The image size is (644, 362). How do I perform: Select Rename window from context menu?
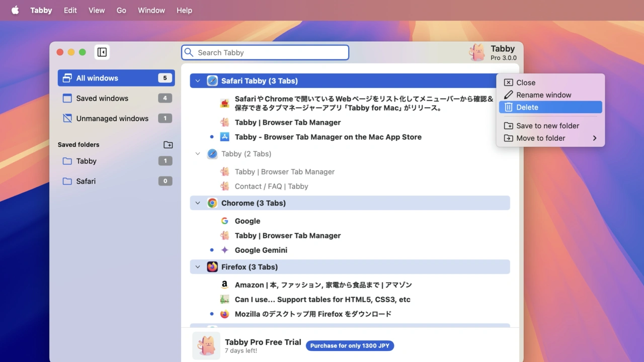[543, 95]
